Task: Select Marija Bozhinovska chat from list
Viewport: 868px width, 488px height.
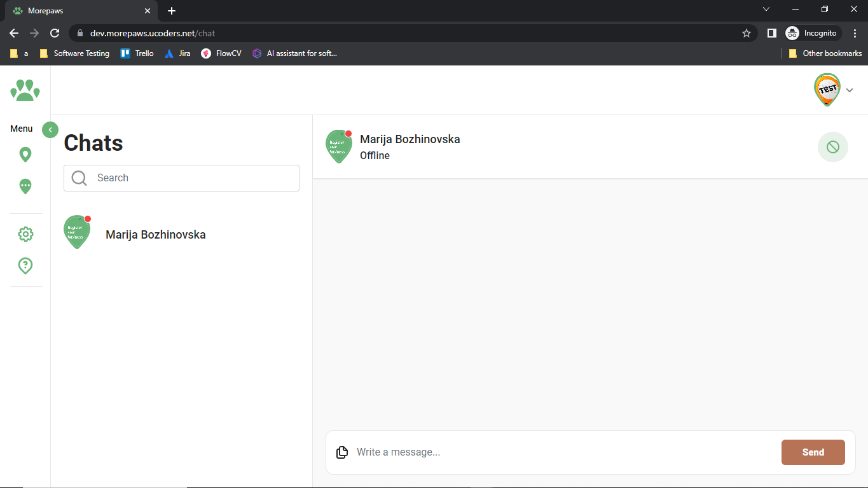Action: (155, 235)
